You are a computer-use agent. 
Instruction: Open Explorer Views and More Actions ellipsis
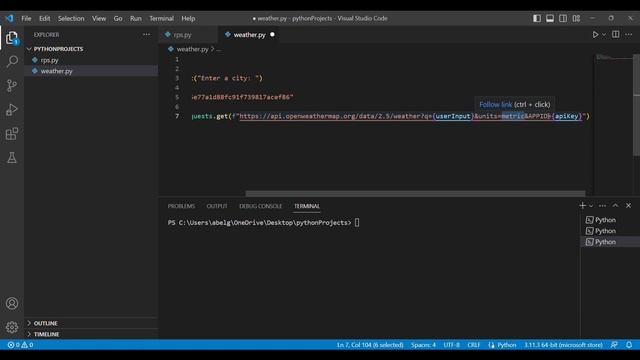(146, 35)
